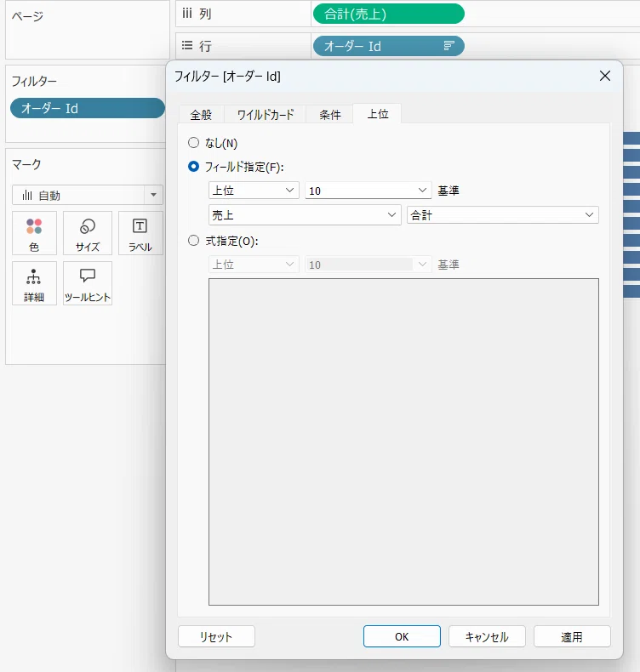The image size is (640, 672).
Task: Open the サイズ (Size) mark card
Action: tap(88, 233)
